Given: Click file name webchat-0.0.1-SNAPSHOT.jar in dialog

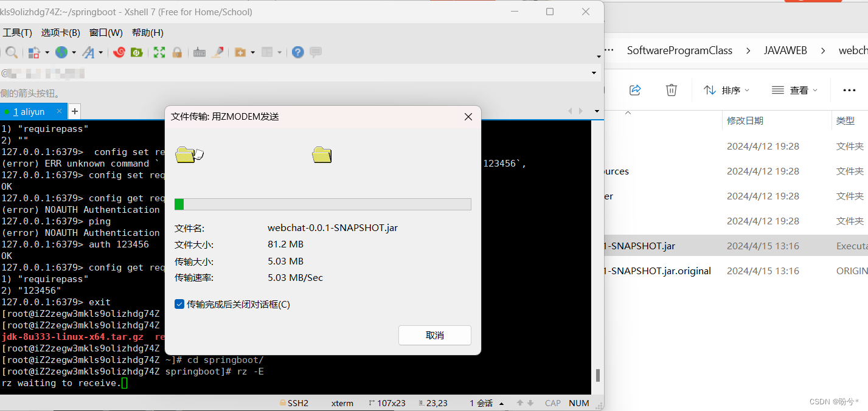Looking at the screenshot, I should click(x=333, y=228).
